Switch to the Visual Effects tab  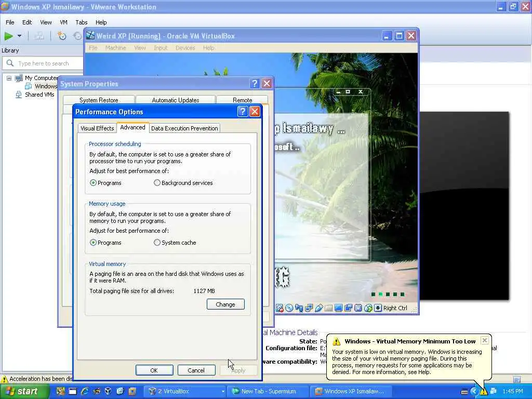[x=97, y=128]
